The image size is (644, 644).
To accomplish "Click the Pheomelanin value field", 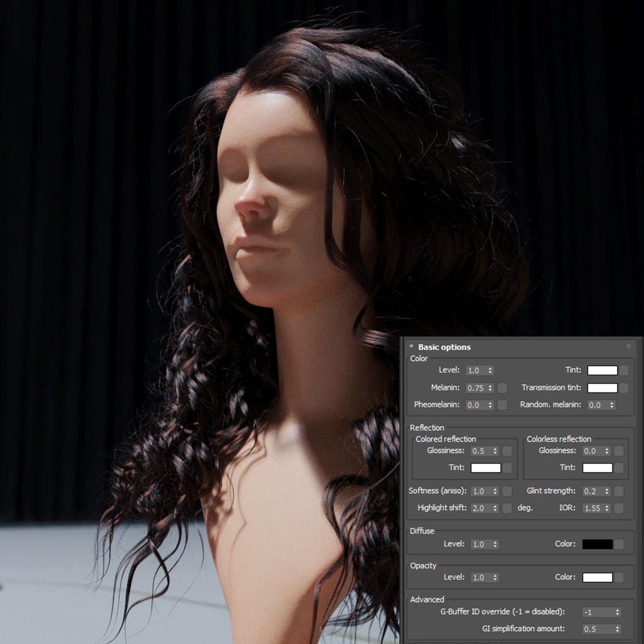I will [x=476, y=405].
